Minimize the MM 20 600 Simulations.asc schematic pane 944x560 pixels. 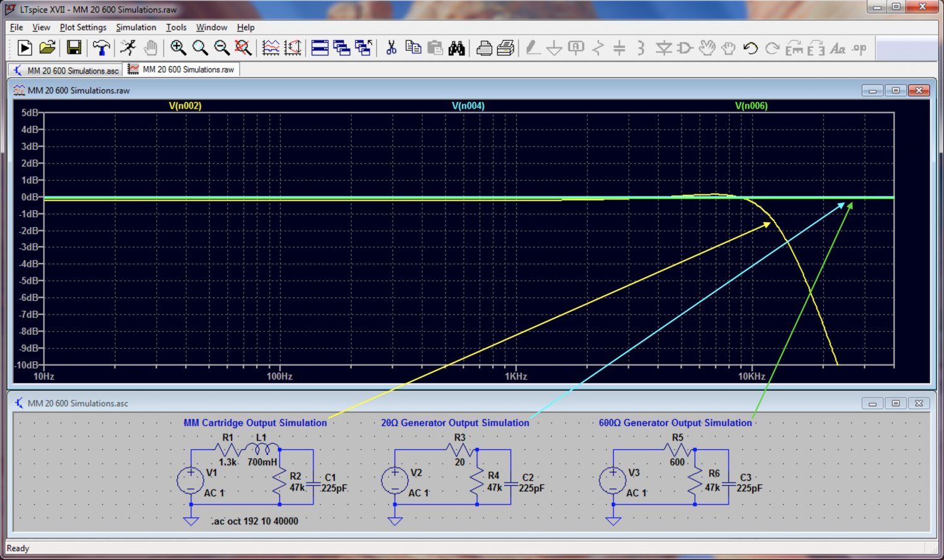[872, 403]
